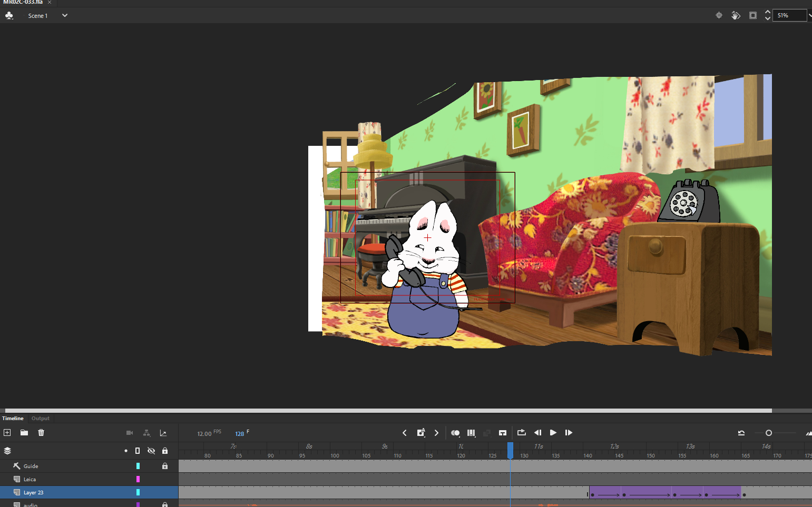Image resolution: width=812 pixels, height=507 pixels.
Task: Click the zoom stepper up arrow
Action: 768,12
